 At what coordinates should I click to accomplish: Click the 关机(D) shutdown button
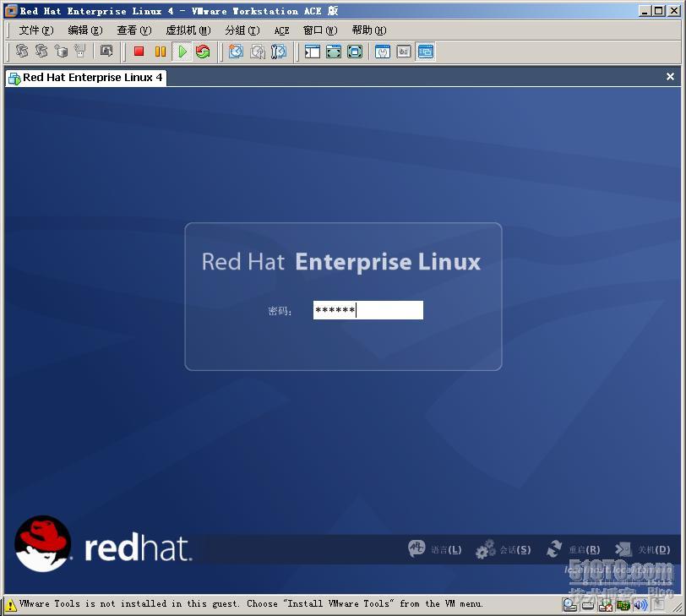click(642, 549)
